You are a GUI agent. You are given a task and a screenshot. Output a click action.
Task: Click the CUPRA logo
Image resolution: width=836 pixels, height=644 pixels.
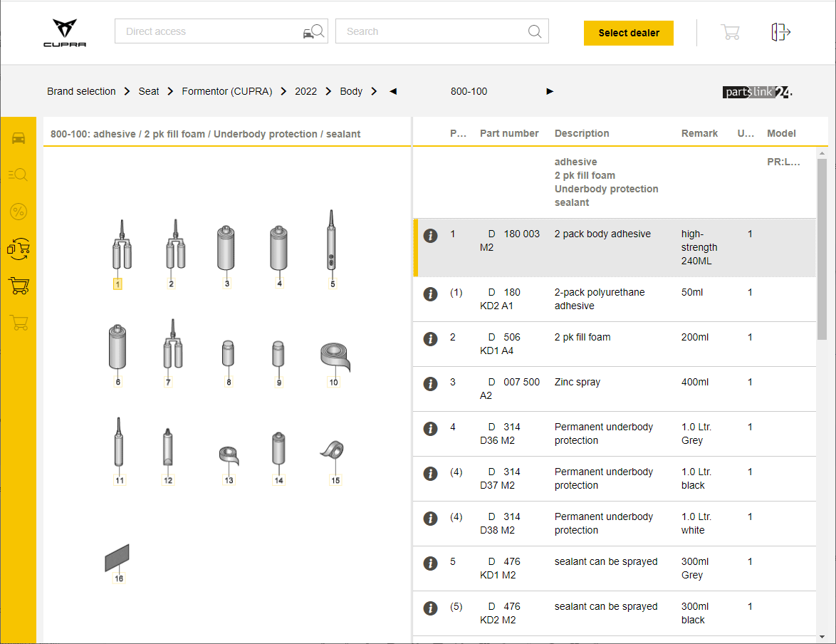pyautogui.click(x=65, y=33)
